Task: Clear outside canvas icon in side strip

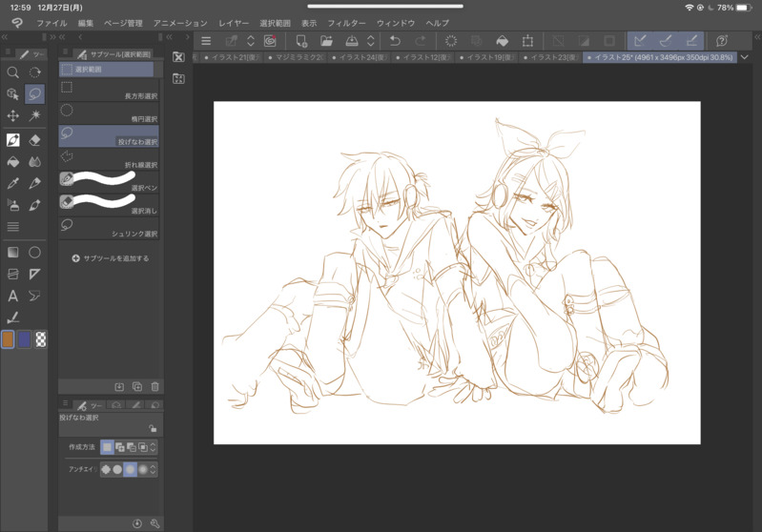Action: tap(179, 57)
